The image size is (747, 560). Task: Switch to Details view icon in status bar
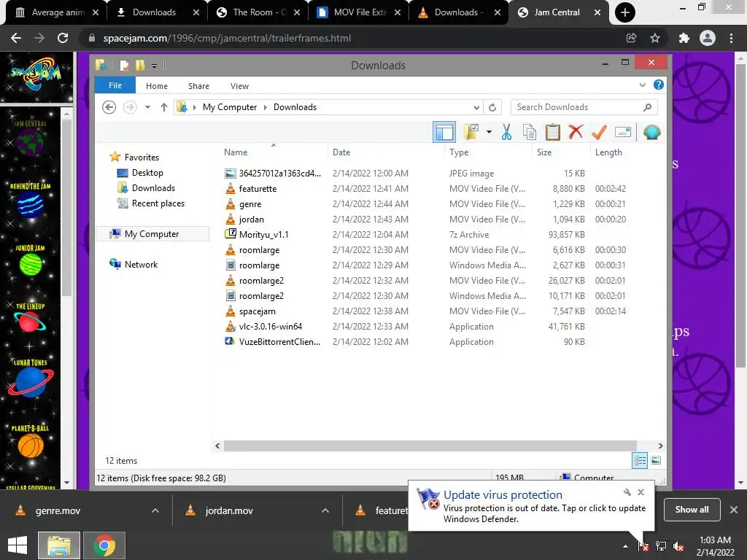click(639, 461)
